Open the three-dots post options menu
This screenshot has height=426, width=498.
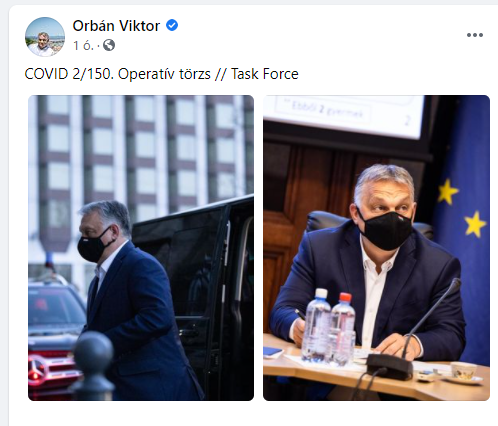(x=475, y=35)
